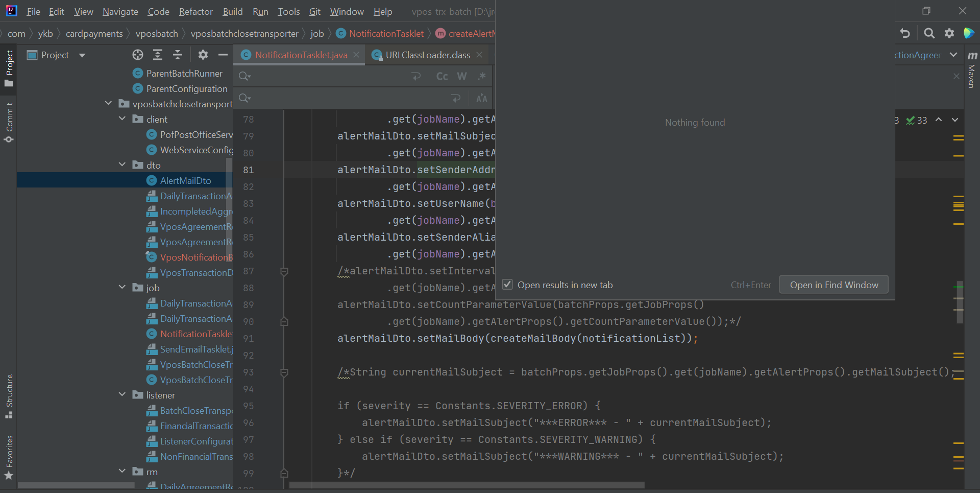Switch to URLClassLoader.class tab
This screenshot has height=493, width=980.
pyautogui.click(x=428, y=55)
